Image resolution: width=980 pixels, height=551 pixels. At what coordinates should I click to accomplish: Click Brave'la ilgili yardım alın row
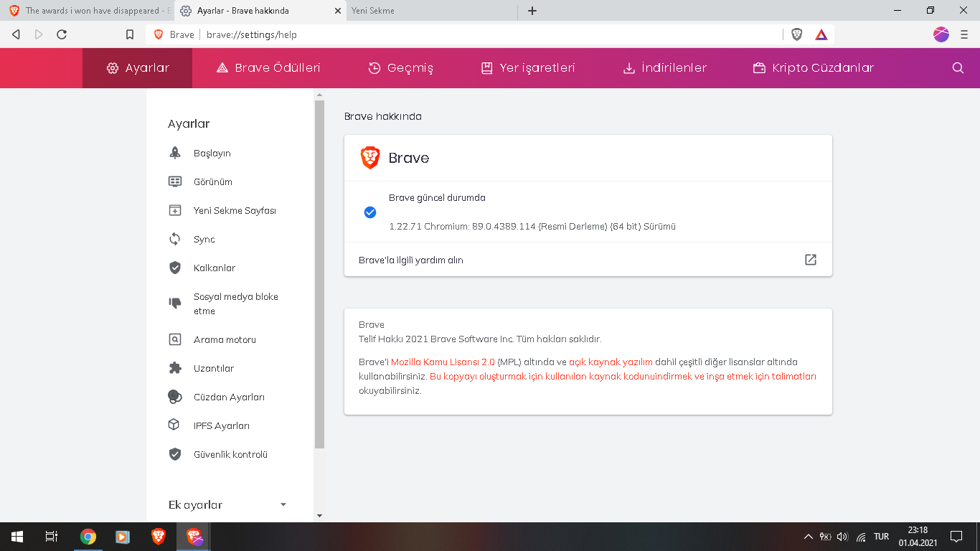[x=588, y=260]
